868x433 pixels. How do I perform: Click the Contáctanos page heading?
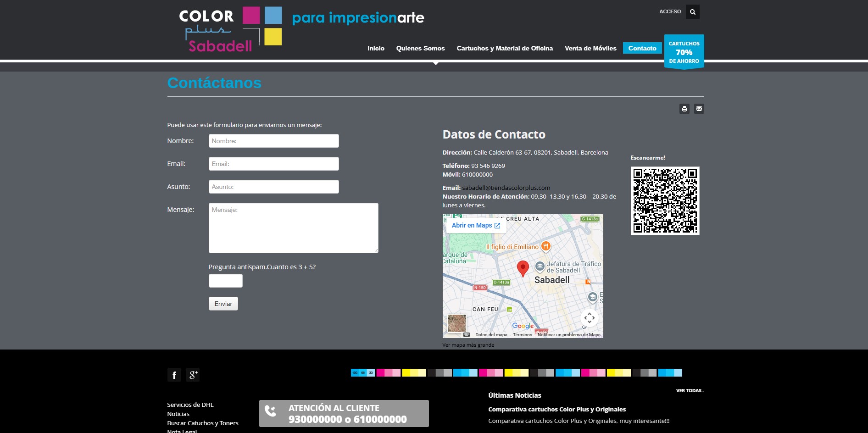click(214, 83)
